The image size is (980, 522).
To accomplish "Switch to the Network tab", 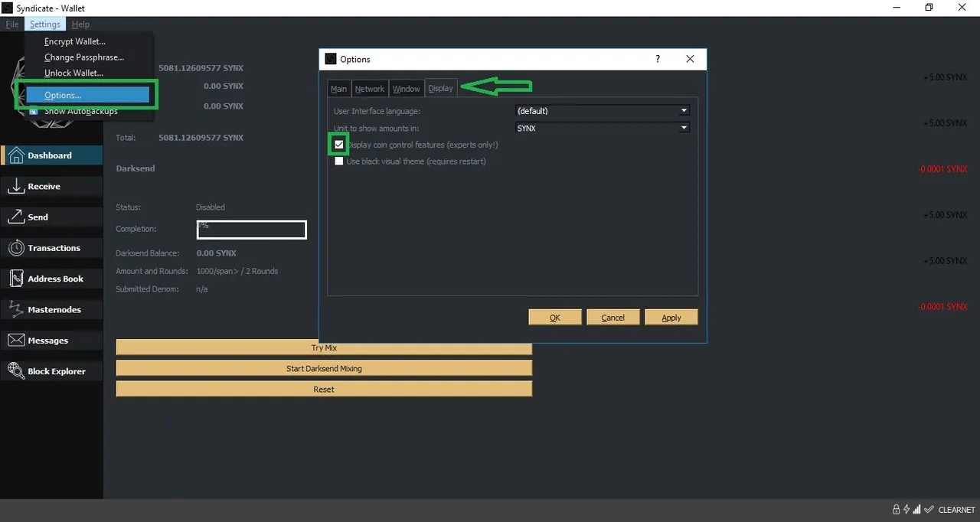I will coord(370,89).
